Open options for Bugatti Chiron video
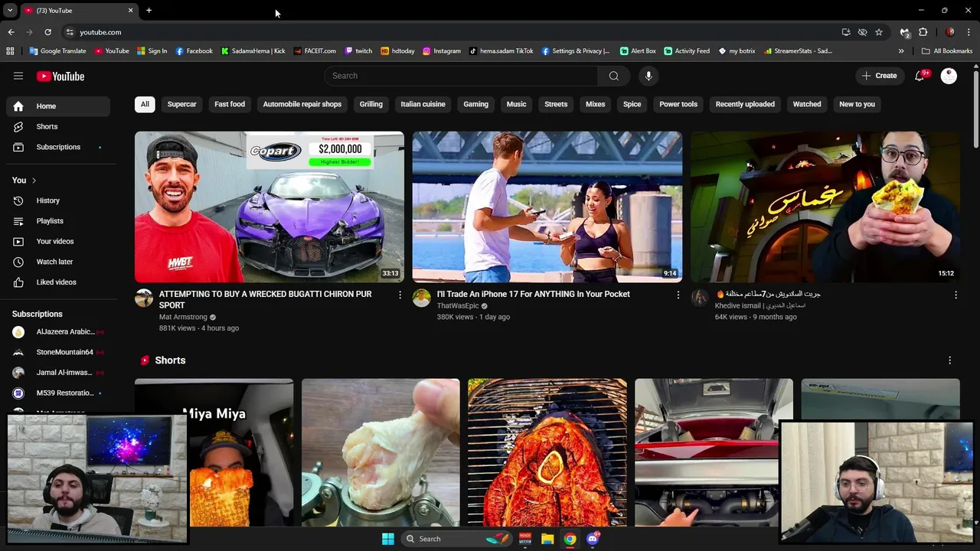Viewport: 980px width, 551px height. click(x=400, y=295)
